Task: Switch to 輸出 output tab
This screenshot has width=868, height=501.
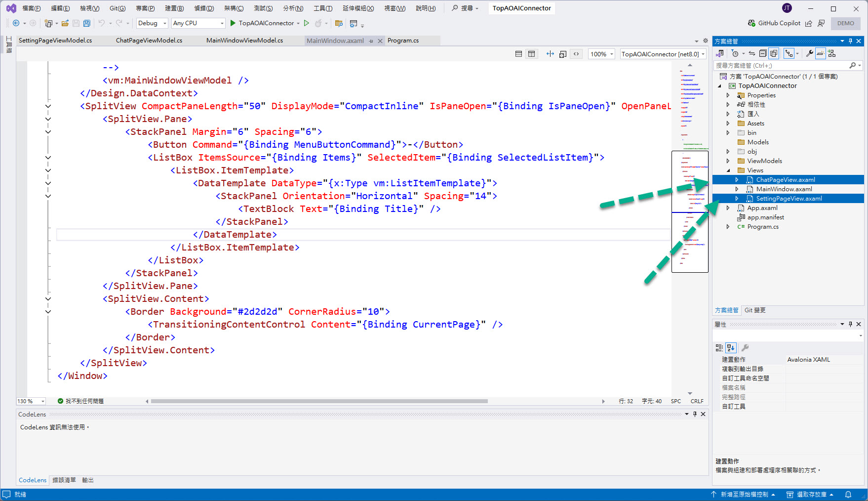Action: tap(88, 480)
